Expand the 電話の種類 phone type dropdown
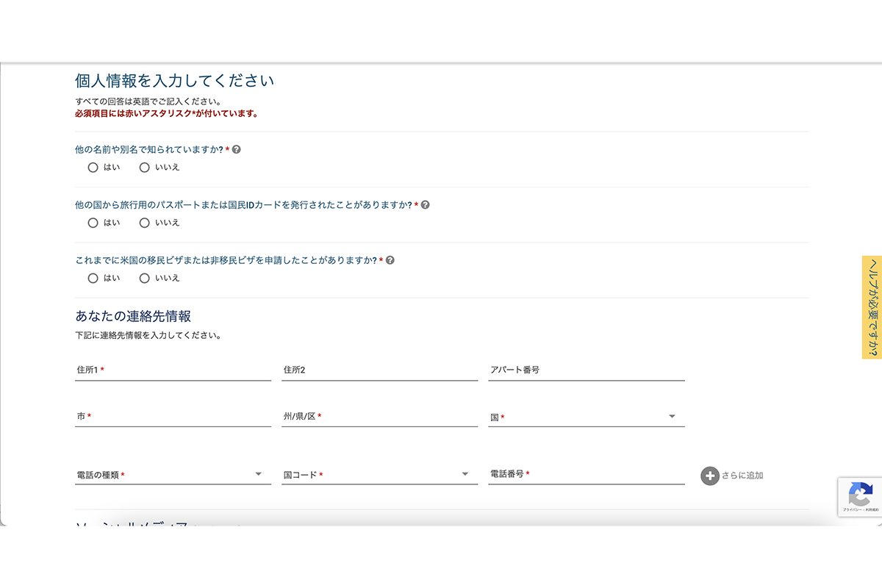 (173, 475)
